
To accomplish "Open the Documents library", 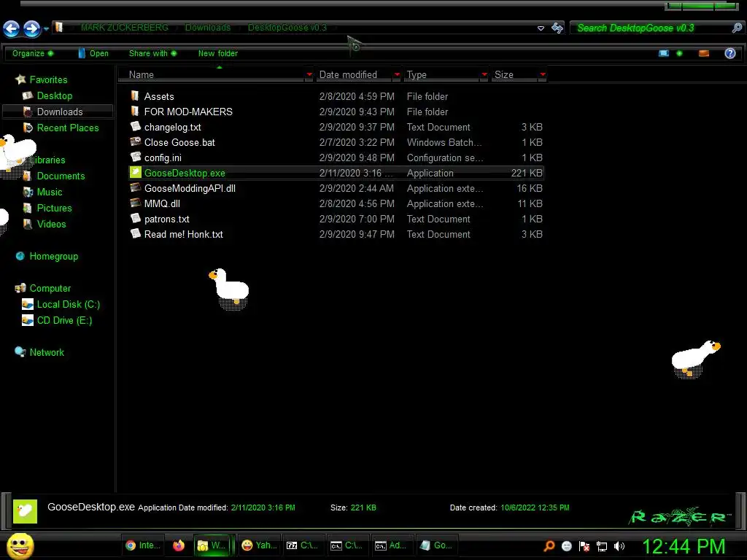I will [x=54, y=176].
